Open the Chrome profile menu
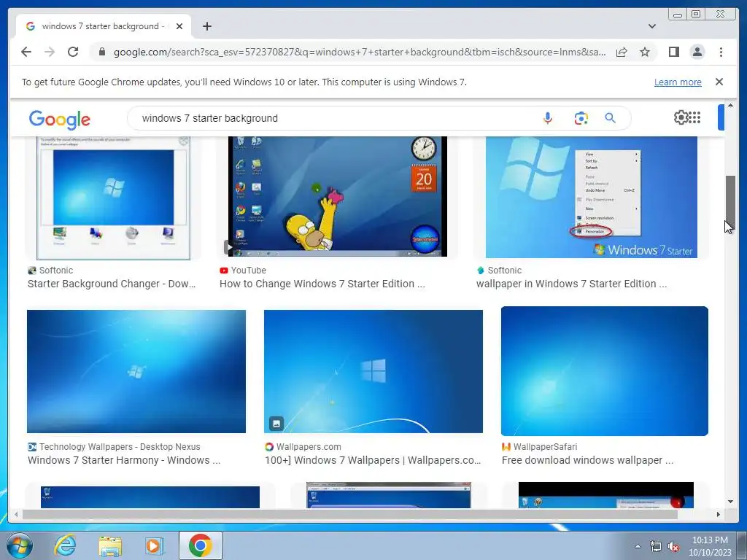Screen dimensions: 747x560 tap(697, 52)
